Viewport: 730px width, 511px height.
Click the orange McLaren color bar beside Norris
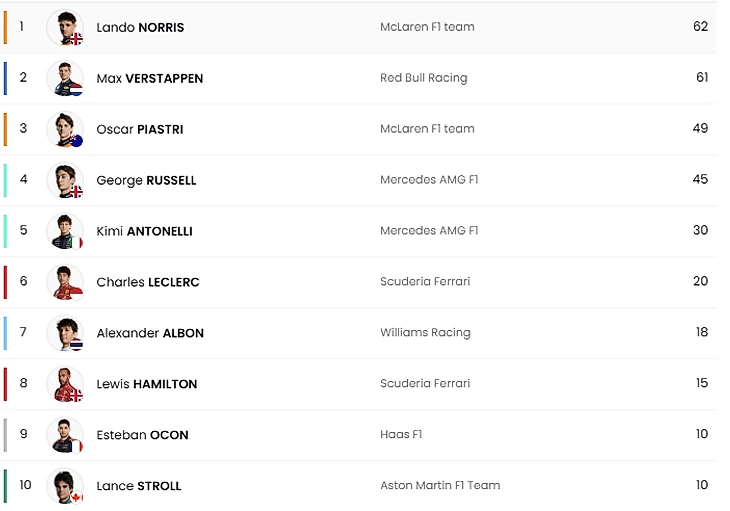click(x=5, y=27)
